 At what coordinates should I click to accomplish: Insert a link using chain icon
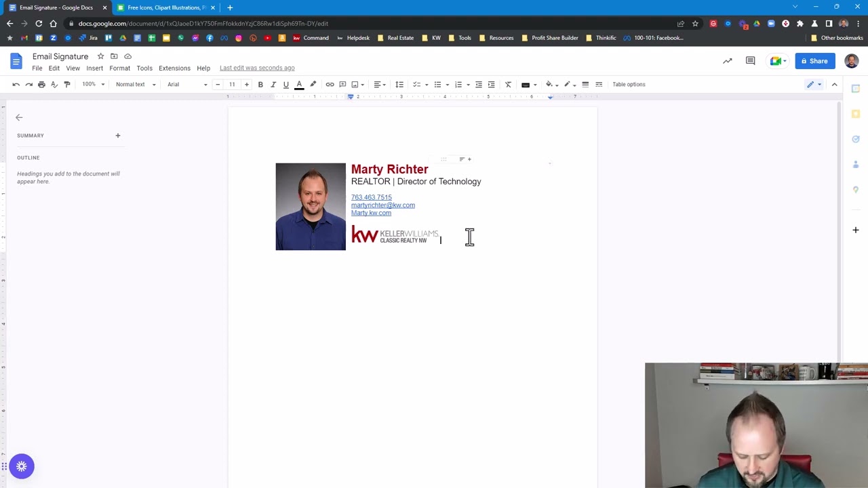(330, 84)
